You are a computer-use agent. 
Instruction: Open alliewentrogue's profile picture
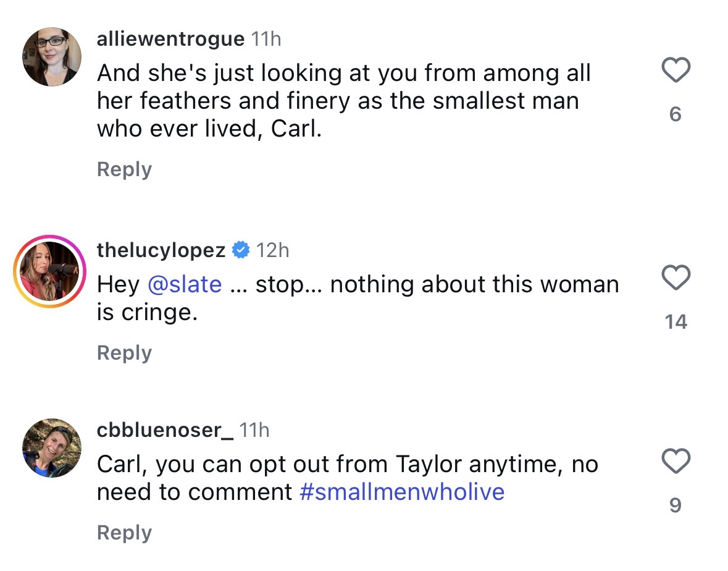pos(52,57)
